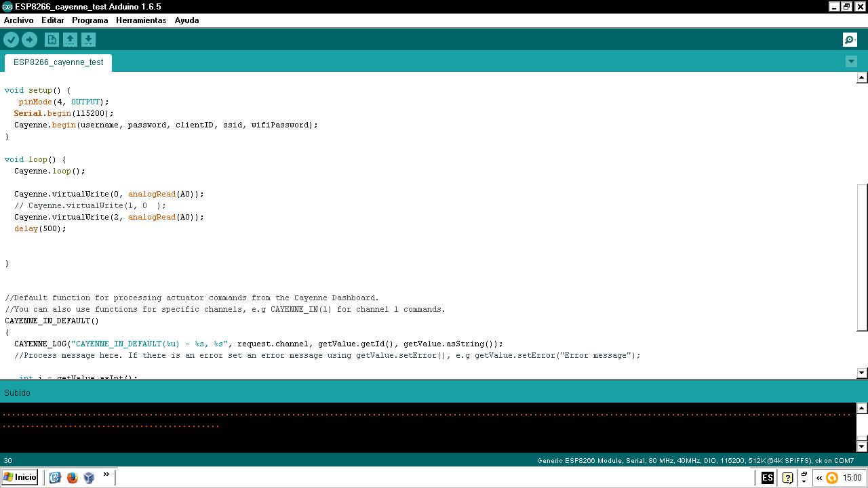Click on 'Serial.begin(115200);' line
868x488 pixels.
pyautogui.click(x=64, y=113)
